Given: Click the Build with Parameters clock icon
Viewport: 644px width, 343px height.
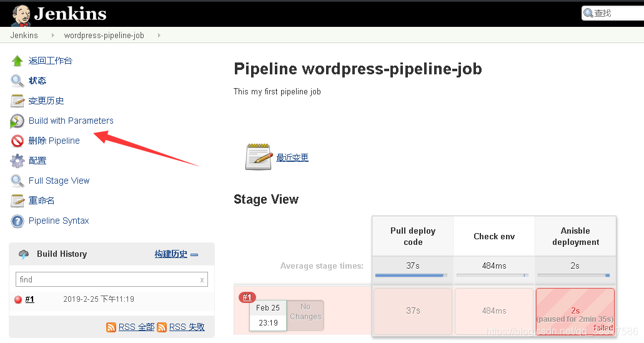Looking at the screenshot, I should click(x=17, y=121).
